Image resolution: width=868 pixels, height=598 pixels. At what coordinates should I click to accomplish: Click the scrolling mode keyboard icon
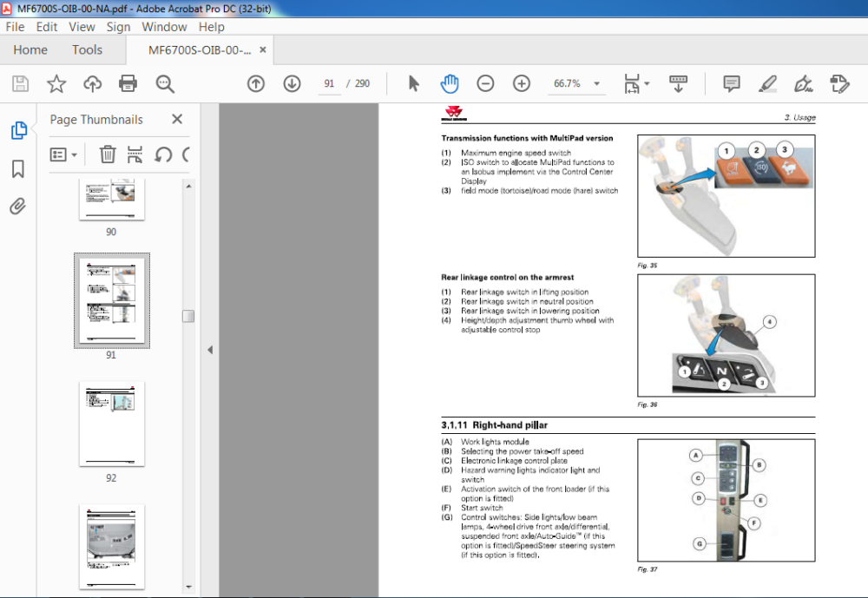point(678,83)
